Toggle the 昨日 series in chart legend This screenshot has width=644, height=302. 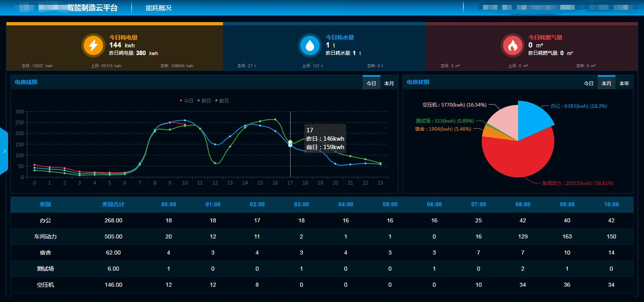(204, 101)
